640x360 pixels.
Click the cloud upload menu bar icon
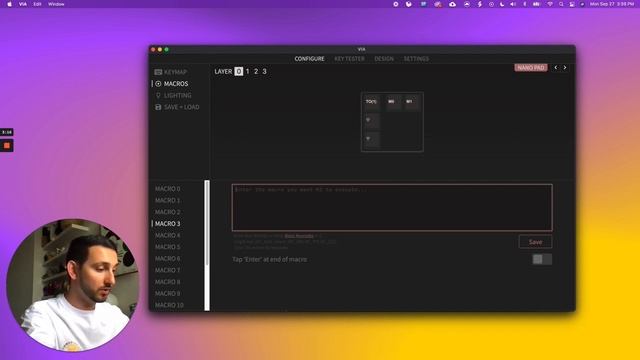452,4
